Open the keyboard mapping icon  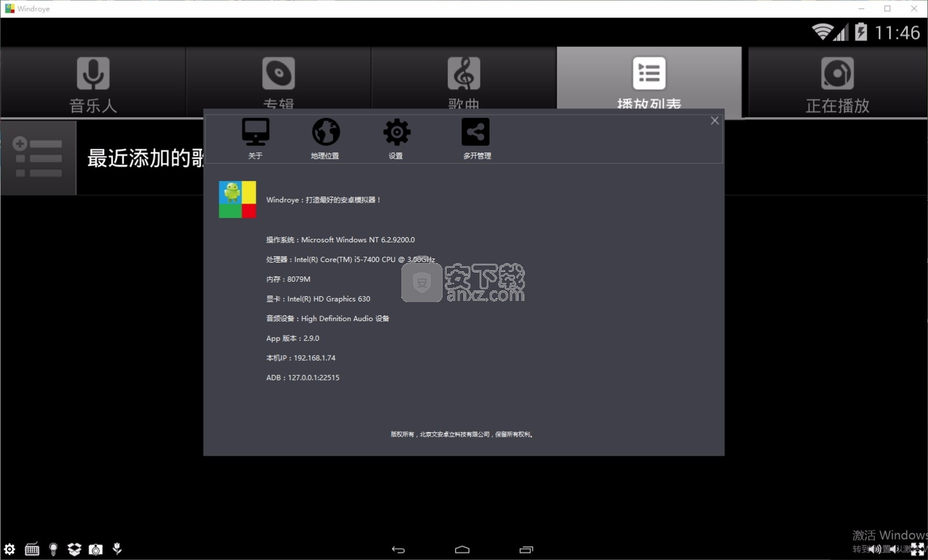32,549
